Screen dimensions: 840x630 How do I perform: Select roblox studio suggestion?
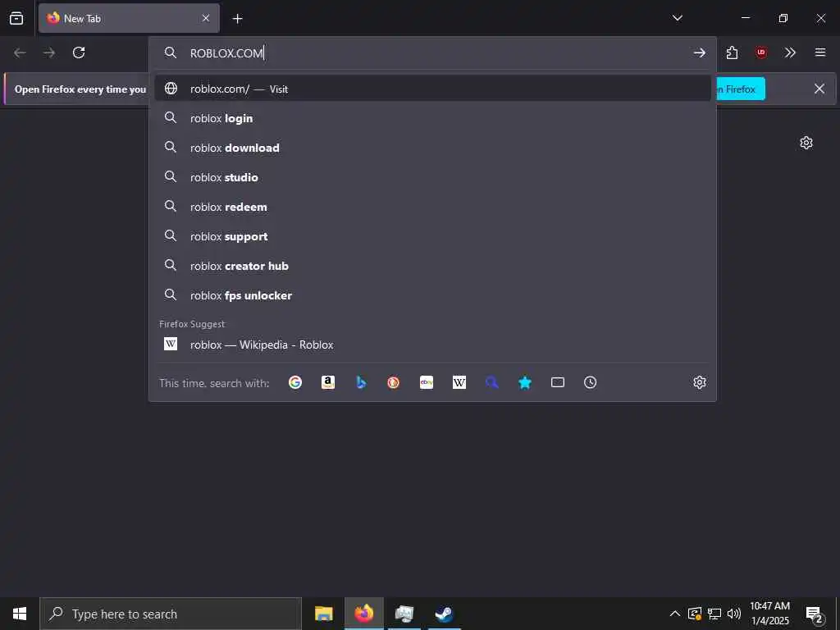click(432, 177)
